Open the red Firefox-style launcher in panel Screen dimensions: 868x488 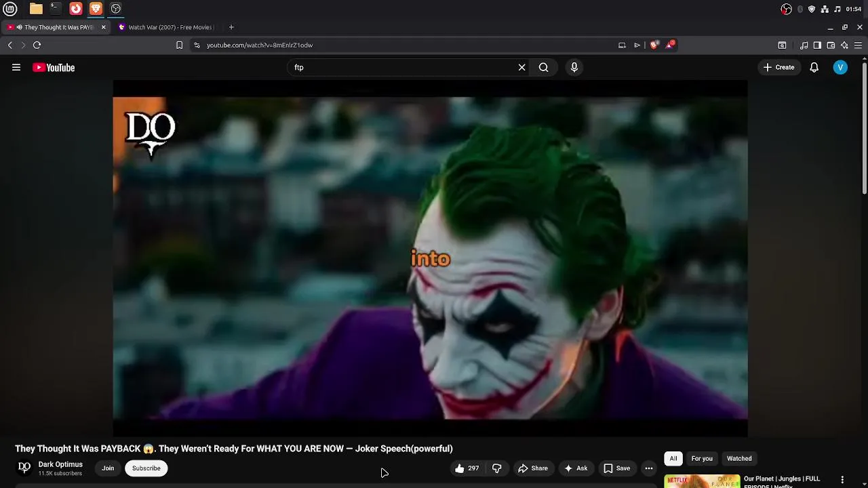point(76,9)
